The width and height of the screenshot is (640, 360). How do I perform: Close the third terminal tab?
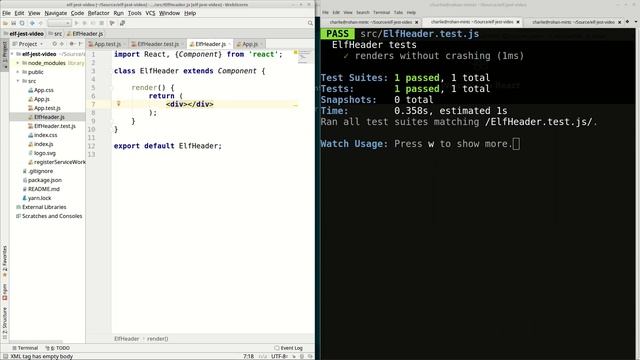[620, 22]
